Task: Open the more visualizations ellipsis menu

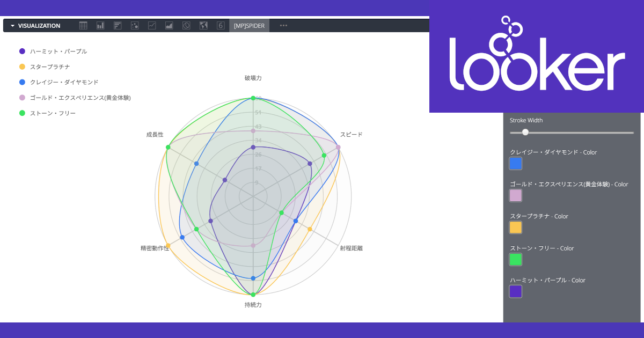Action: [283, 25]
